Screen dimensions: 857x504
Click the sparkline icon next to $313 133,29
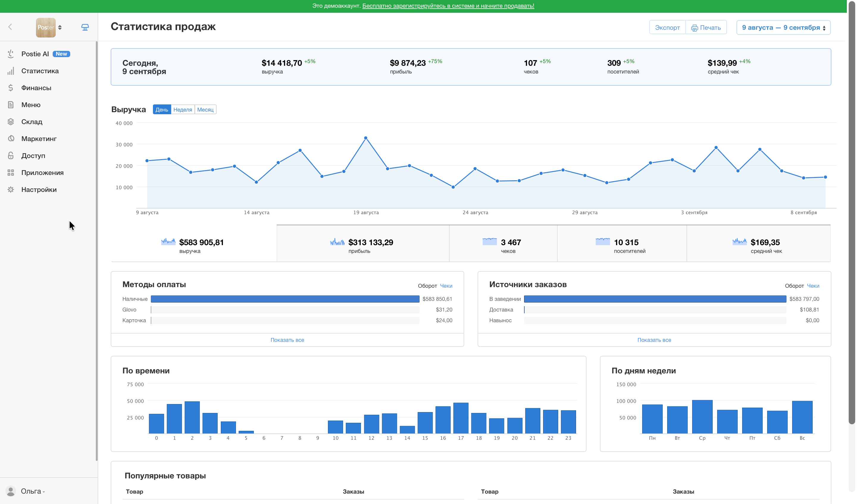click(x=337, y=242)
